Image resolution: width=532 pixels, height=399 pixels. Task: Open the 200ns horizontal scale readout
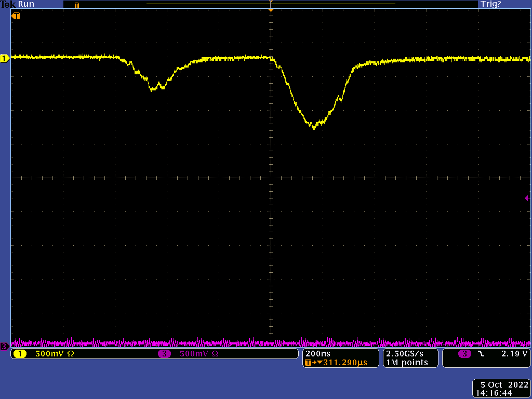tap(315, 353)
